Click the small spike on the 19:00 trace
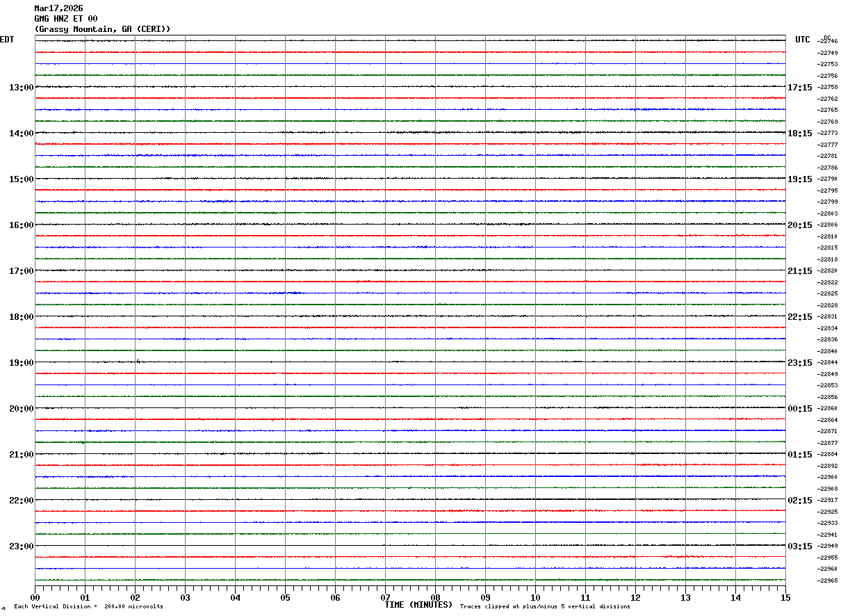 tap(138, 361)
